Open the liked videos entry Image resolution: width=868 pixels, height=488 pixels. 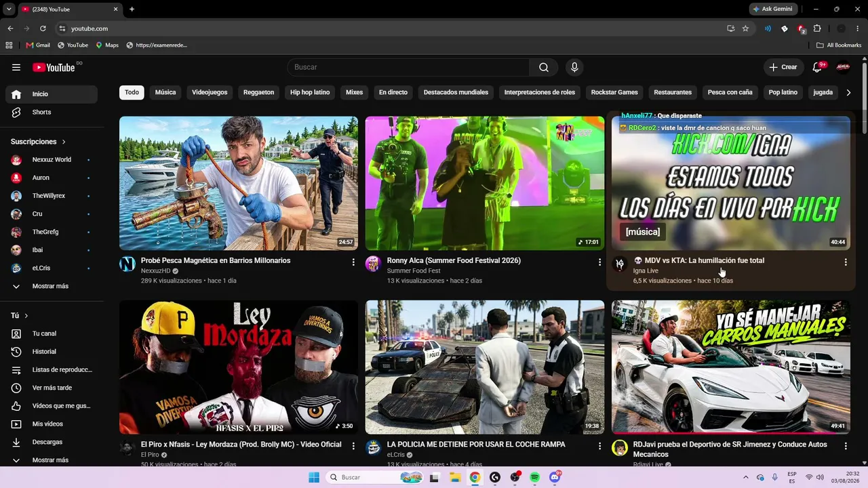(x=52, y=406)
